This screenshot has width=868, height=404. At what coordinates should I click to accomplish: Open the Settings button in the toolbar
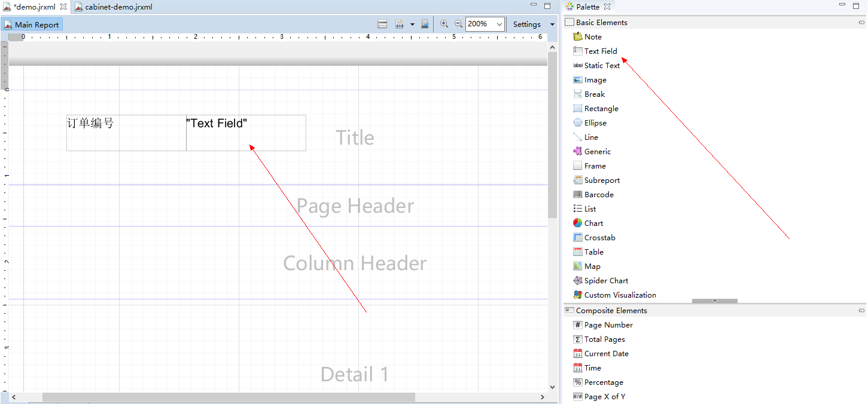[526, 25]
